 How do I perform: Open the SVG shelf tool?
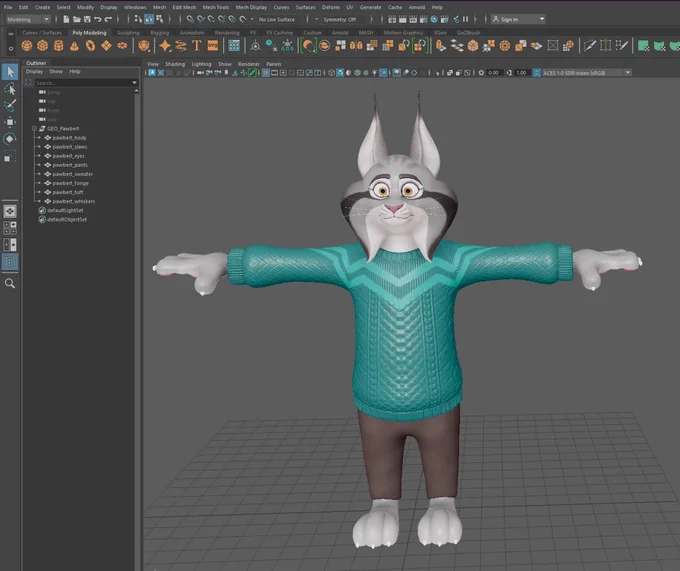click(213, 46)
